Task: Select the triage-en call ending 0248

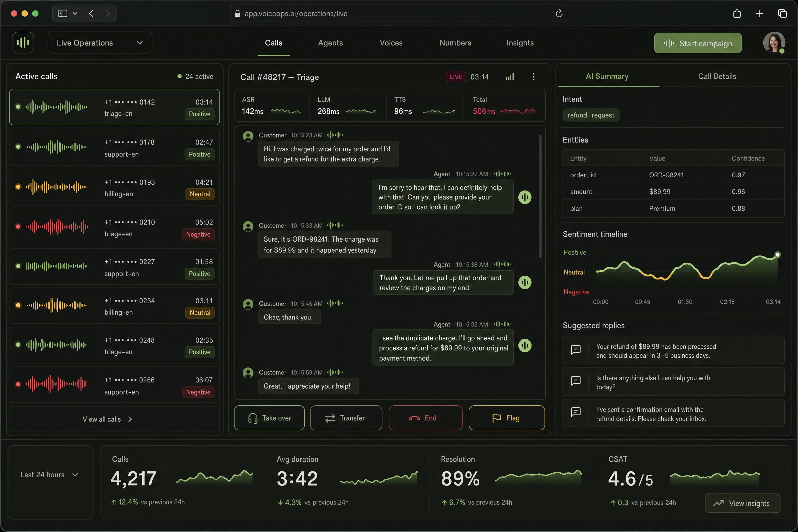Action: tap(114, 345)
